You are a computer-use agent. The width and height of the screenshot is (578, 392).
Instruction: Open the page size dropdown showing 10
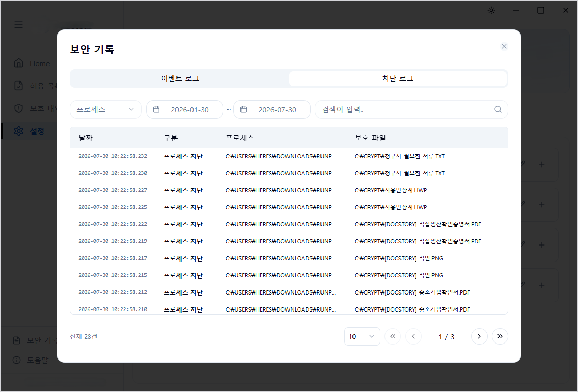click(x=362, y=336)
